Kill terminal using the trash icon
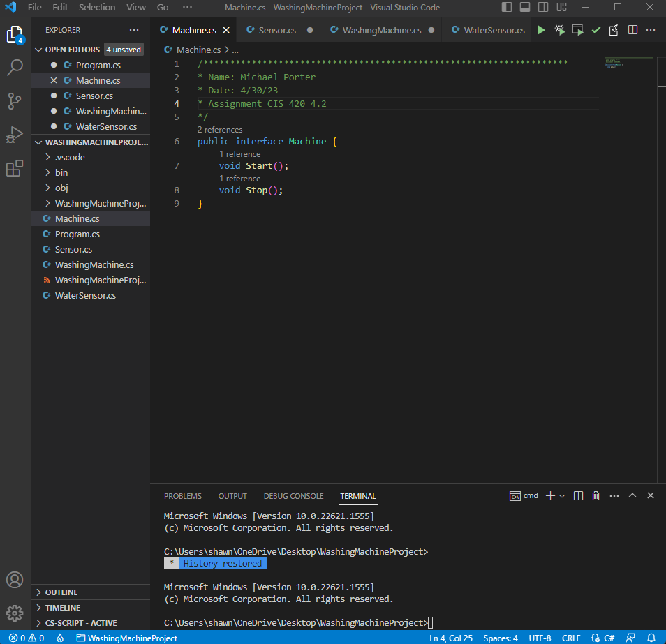666x644 pixels. (x=595, y=495)
